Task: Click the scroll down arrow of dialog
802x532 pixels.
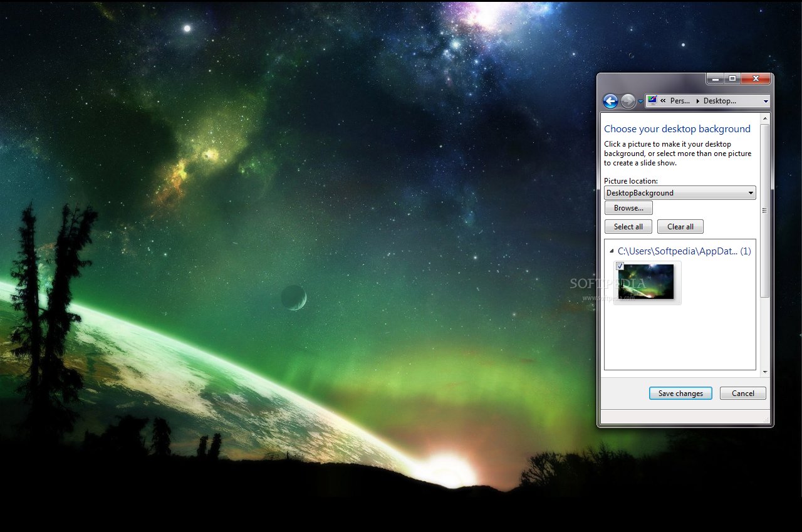Action: coord(765,372)
